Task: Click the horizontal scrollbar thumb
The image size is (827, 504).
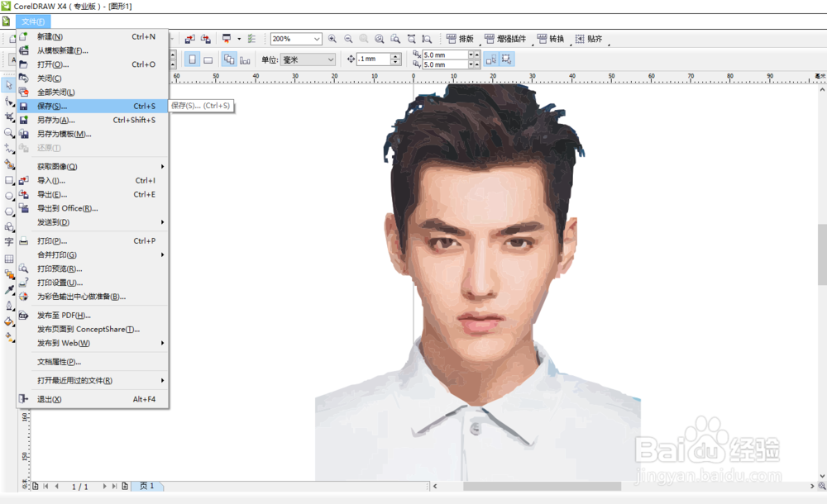Action: tap(542, 486)
